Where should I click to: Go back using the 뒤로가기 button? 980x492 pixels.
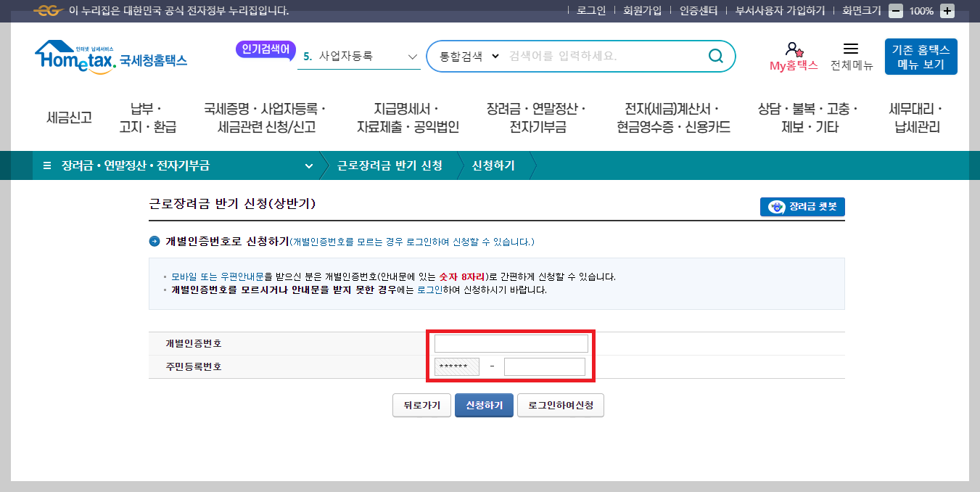coord(421,406)
